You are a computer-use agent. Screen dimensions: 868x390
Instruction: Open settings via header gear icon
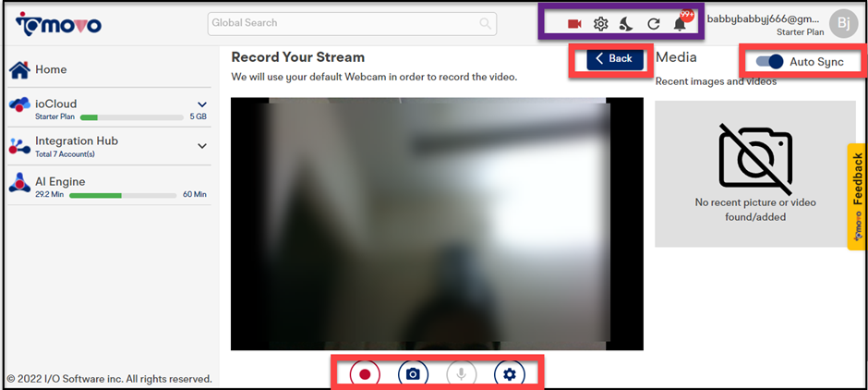click(x=600, y=24)
